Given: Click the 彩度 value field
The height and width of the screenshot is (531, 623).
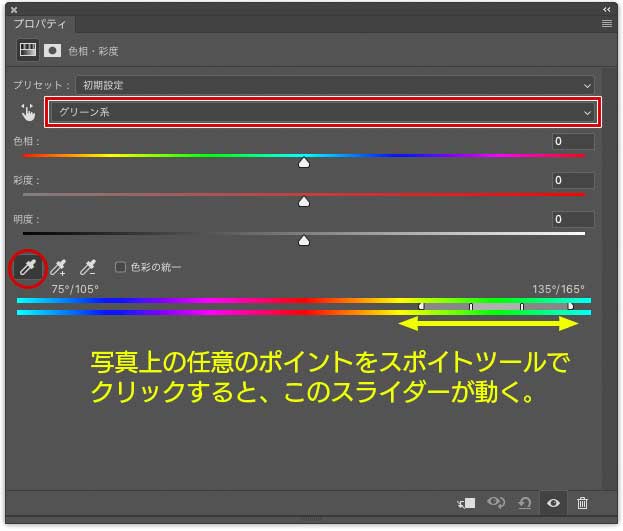Looking at the screenshot, I should click(573, 180).
